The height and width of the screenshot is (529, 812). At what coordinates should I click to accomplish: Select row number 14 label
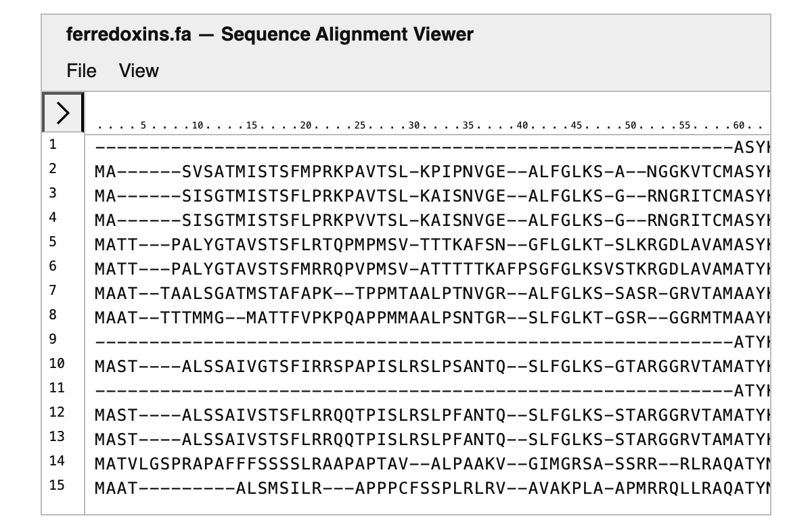point(56,461)
